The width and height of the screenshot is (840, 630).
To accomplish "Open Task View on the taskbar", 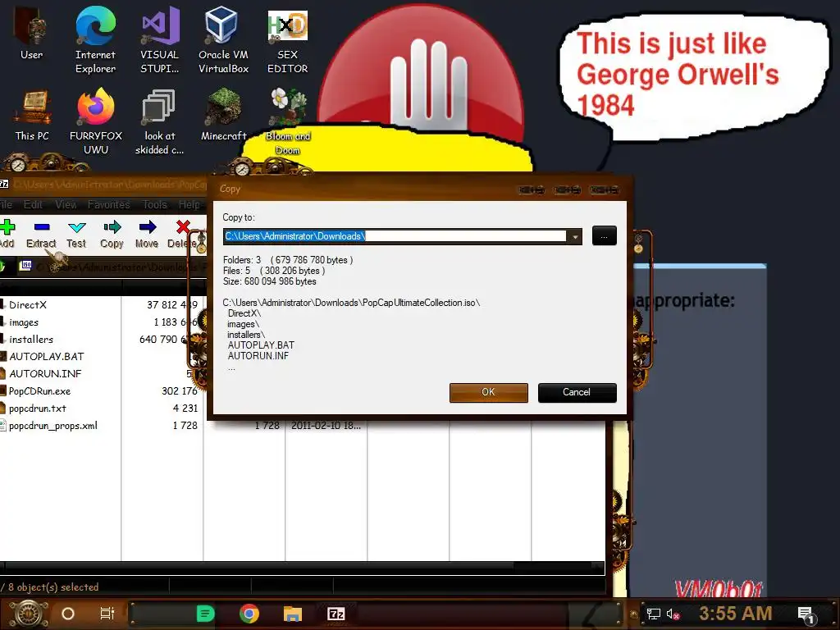I will click(107, 614).
